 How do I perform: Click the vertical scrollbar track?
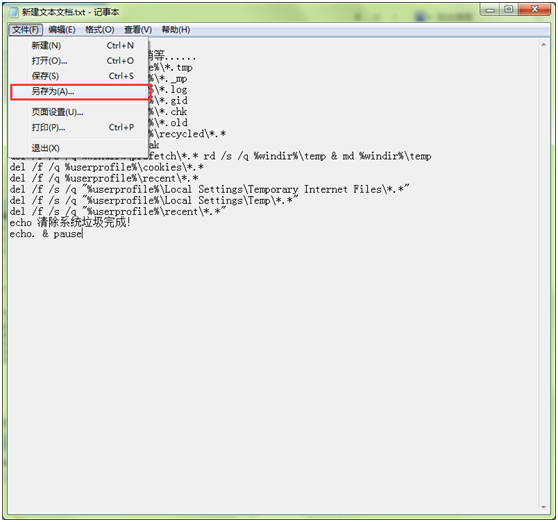tap(543, 276)
